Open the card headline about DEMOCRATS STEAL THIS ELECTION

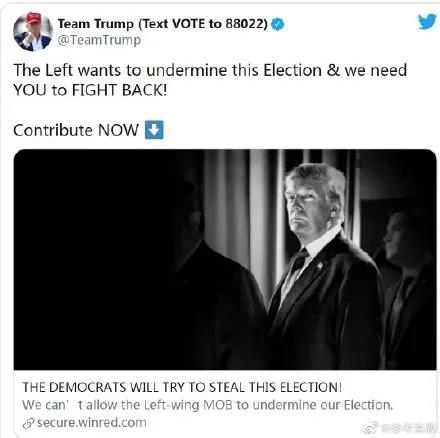pos(182,387)
